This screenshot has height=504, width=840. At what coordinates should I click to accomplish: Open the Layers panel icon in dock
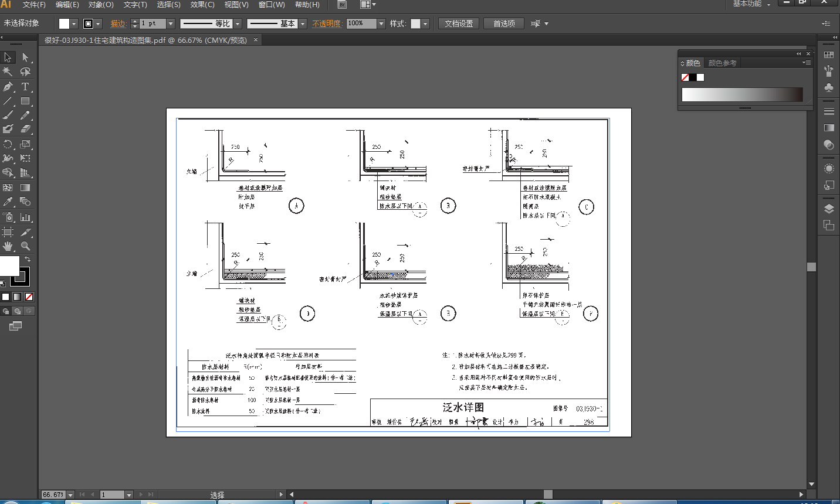tap(829, 209)
